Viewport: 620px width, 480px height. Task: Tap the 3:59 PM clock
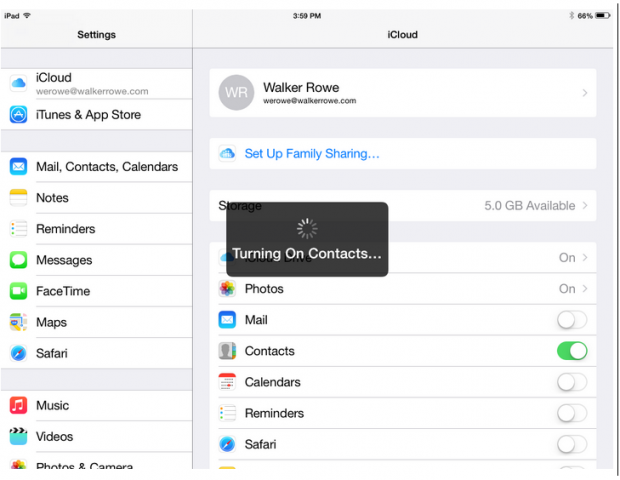[307, 16]
